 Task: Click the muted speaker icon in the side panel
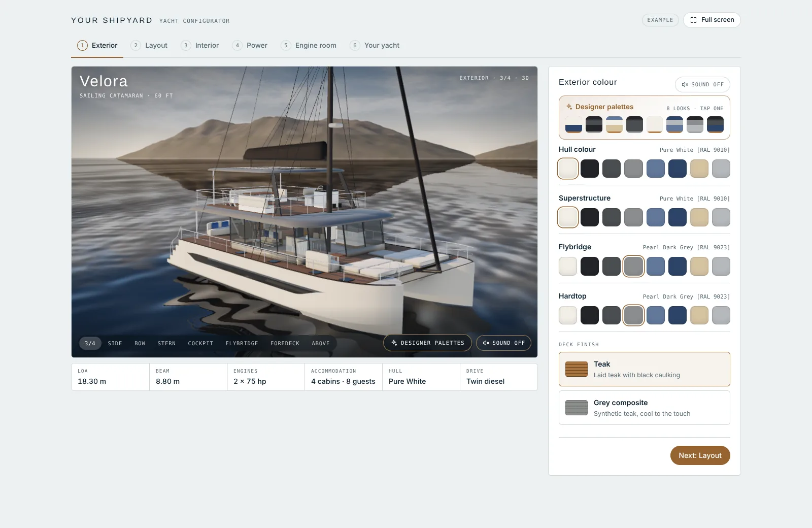(685, 84)
